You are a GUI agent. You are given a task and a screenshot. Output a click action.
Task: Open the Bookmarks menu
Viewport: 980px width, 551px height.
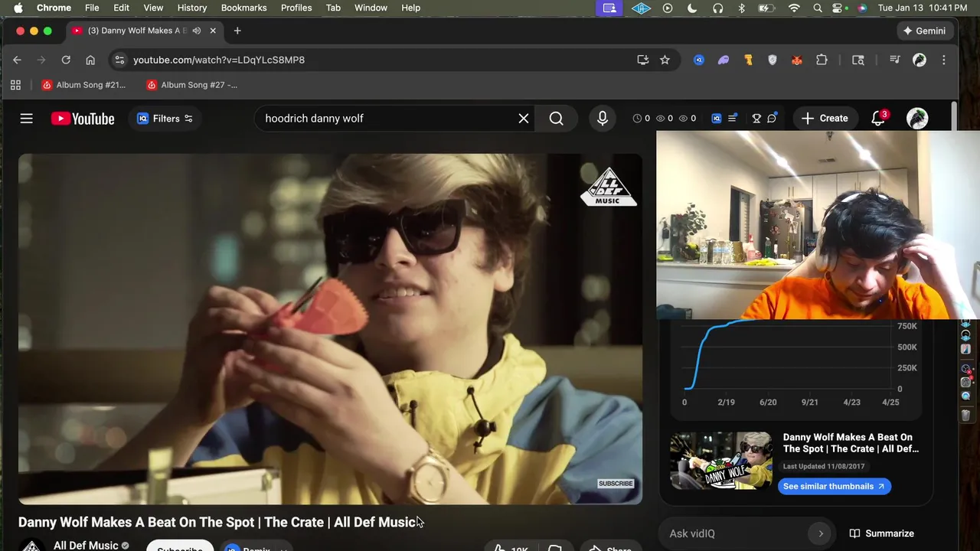click(243, 8)
